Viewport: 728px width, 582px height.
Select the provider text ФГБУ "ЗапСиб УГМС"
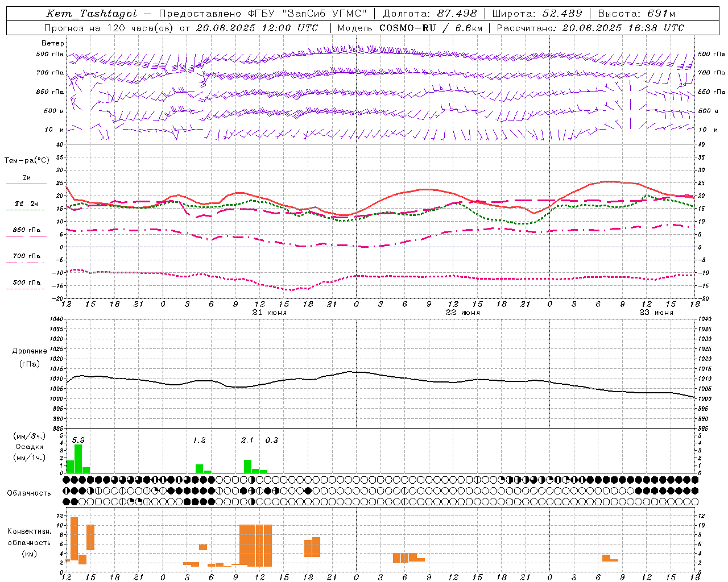coord(308,14)
